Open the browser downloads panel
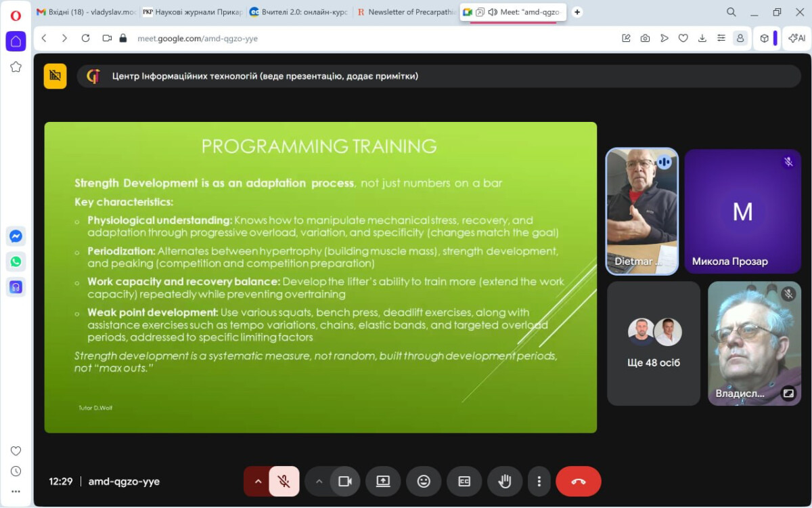This screenshot has width=812, height=508. [x=702, y=39]
